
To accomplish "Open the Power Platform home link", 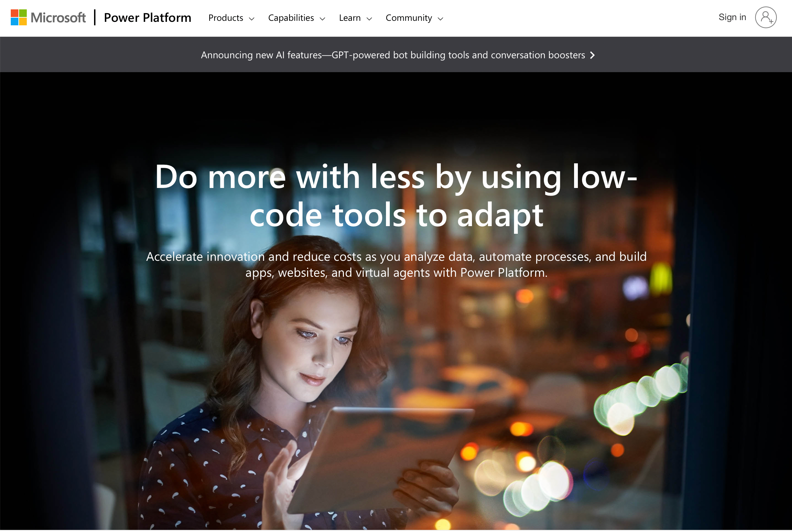I will [148, 18].
